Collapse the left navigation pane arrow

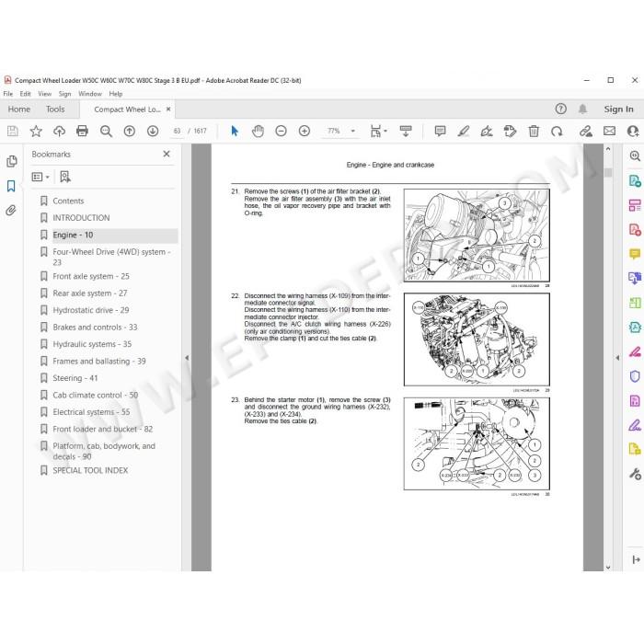click(187, 358)
